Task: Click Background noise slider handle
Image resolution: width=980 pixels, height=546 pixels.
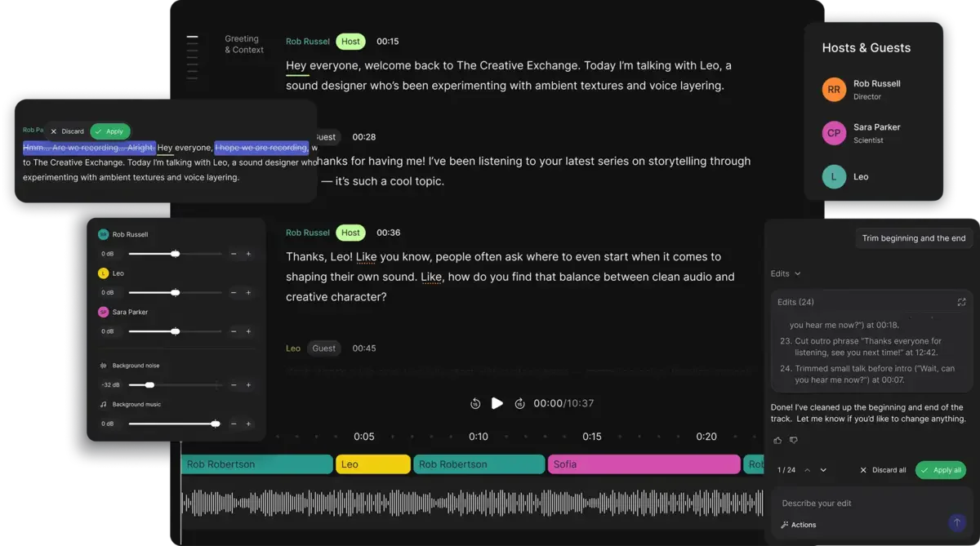Action: (x=149, y=384)
